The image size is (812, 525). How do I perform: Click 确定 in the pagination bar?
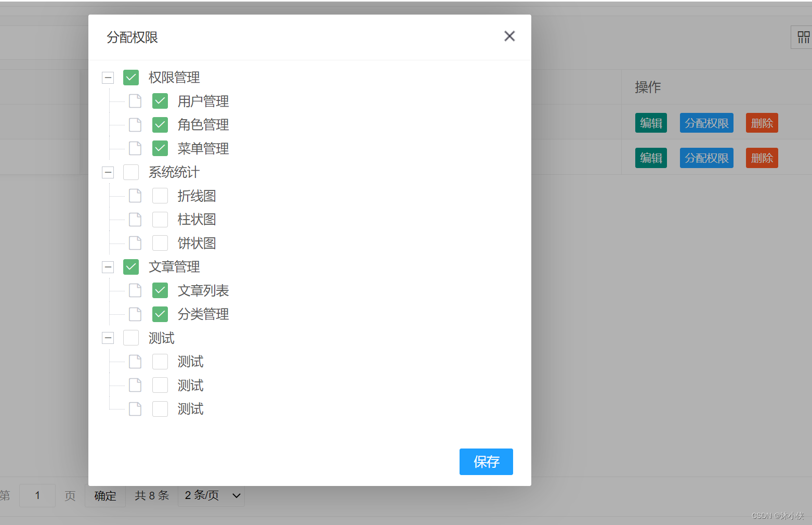point(105,496)
